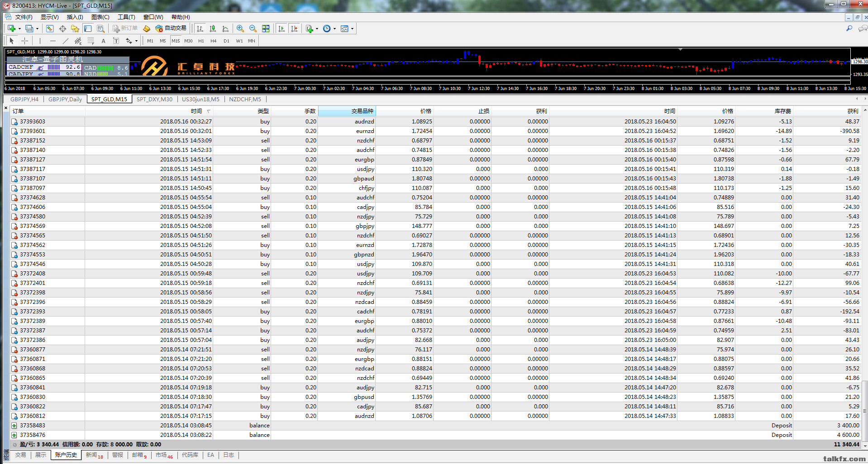Select order row 37393601
Screen dimensions: 868x464
click(434, 131)
